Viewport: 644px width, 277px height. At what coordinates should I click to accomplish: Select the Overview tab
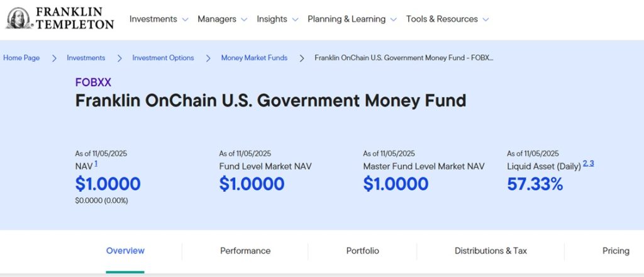click(125, 251)
